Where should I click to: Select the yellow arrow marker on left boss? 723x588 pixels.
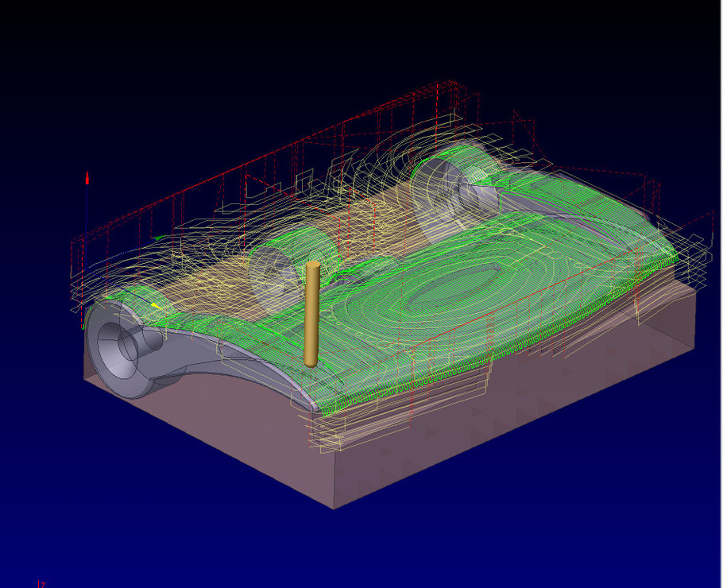tap(157, 305)
